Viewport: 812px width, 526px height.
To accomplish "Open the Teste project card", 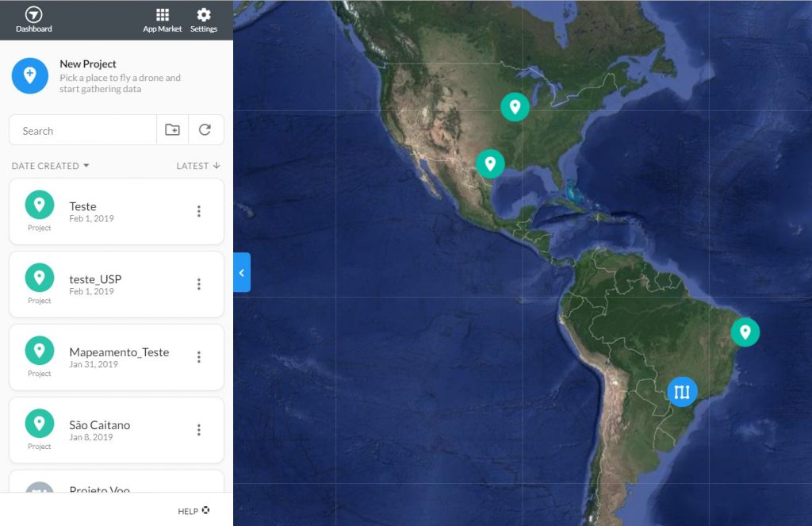I will (117, 212).
